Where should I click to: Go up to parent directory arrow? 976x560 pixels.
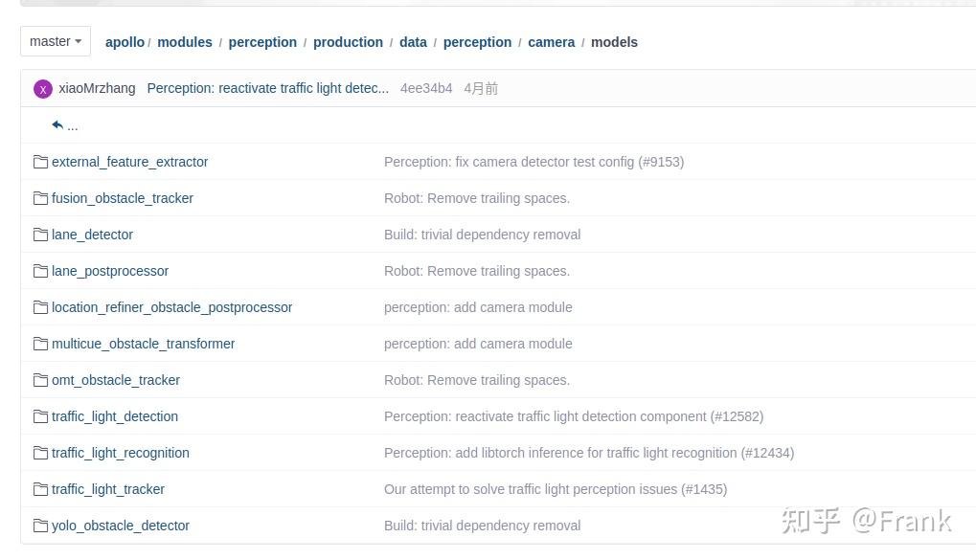click(58, 125)
